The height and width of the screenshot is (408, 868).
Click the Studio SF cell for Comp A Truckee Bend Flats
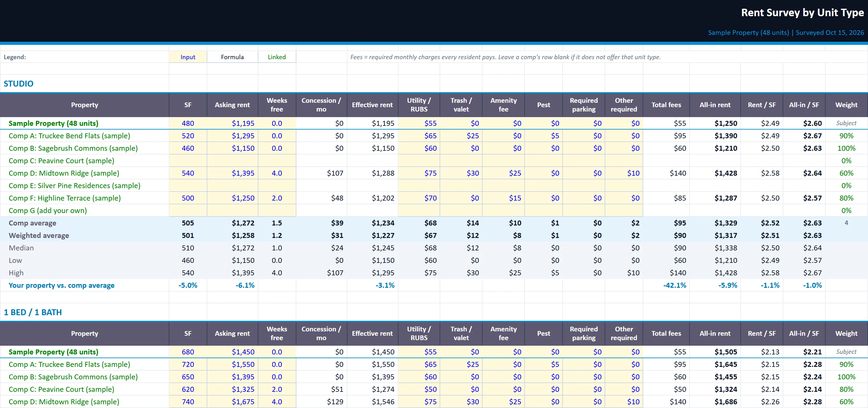point(188,136)
